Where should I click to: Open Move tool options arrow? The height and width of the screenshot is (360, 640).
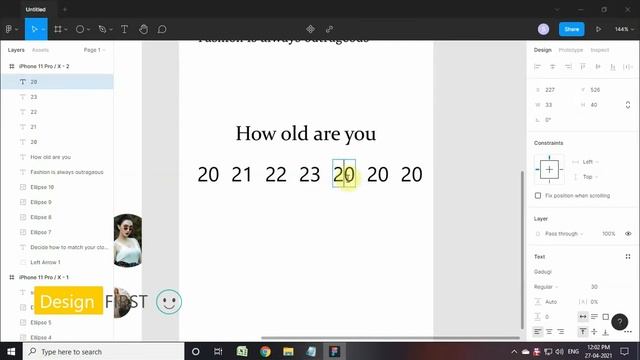click(43, 29)
